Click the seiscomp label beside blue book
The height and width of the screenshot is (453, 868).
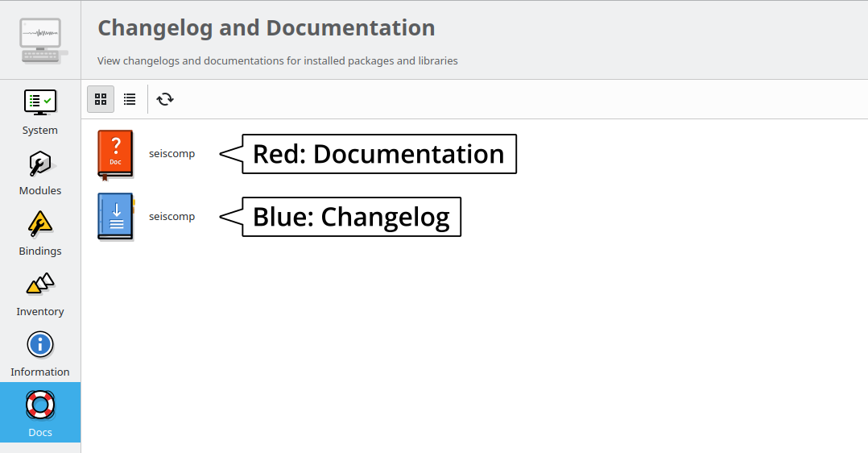coord(172,216)
